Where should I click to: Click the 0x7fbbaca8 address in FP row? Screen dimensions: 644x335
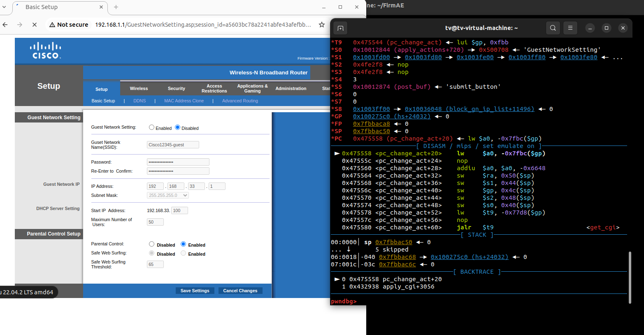click(371, 124)
